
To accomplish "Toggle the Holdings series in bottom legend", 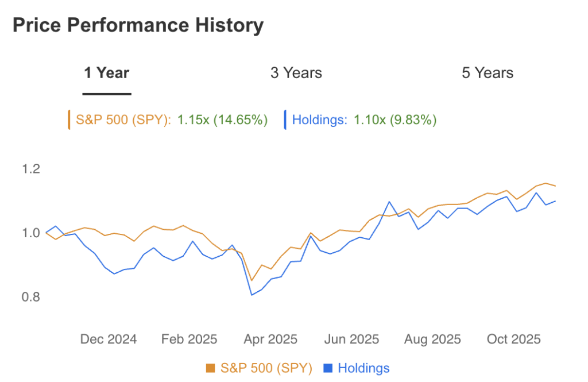I will 363,368.
